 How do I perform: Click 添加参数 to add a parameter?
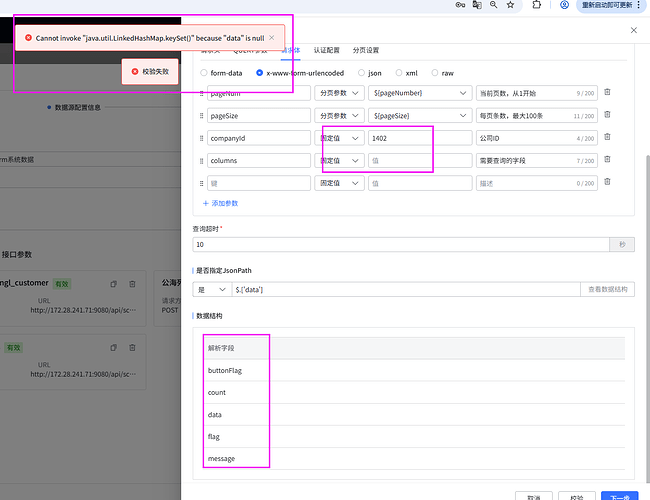(x=220, y=203)
